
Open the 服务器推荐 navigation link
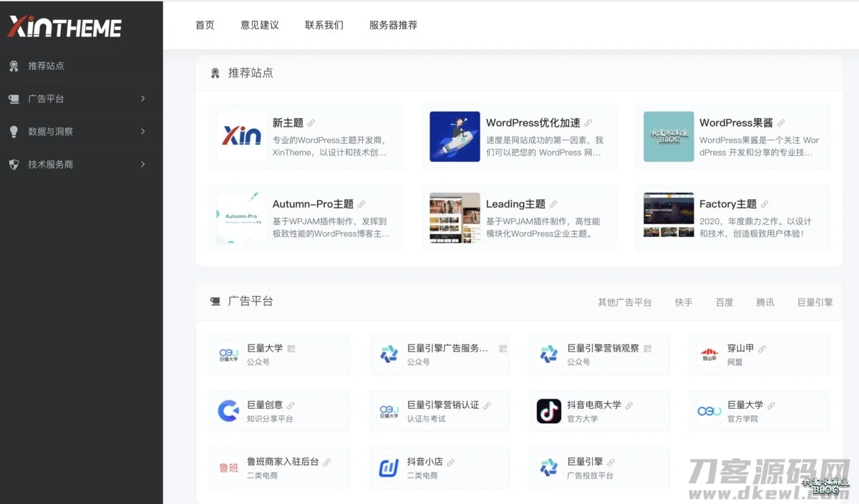pyautogui.click(x=392, y=25)
